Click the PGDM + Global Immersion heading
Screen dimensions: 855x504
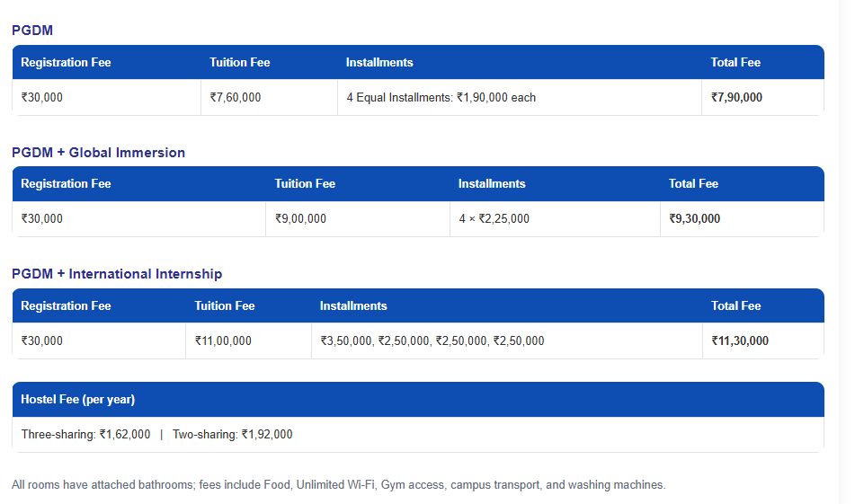click(98, 153)
